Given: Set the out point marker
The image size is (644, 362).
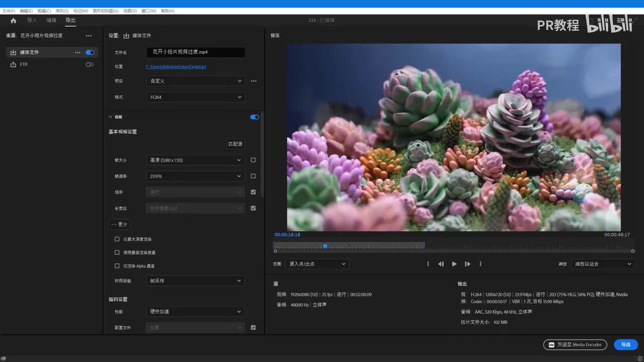Looking at the screenshot, I should coord(480,264).
